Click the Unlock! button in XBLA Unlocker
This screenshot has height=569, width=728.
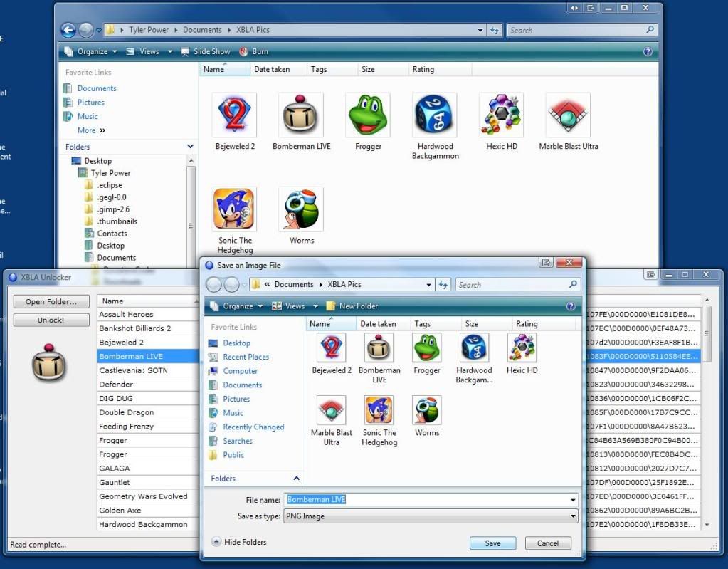click(x=51, y=320)
